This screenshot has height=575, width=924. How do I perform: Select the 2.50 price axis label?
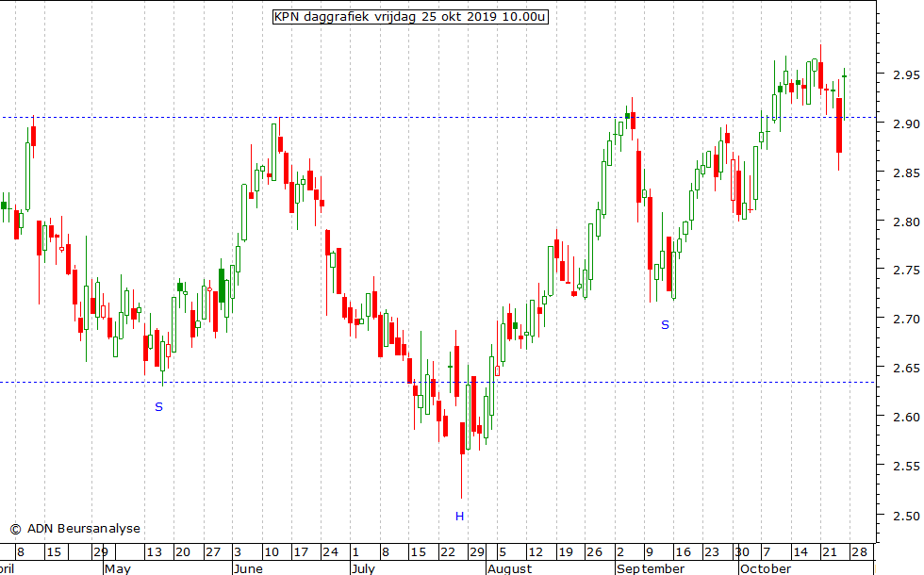coord(906,516)
